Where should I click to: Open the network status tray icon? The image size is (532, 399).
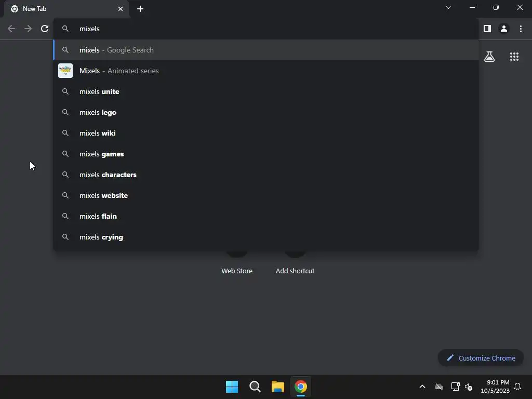click(455, 387)
